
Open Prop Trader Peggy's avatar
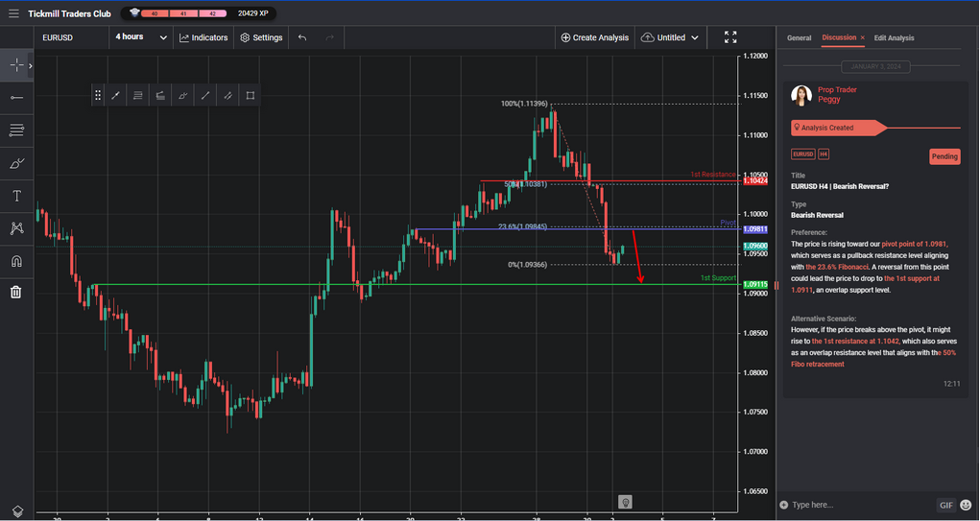pos(801,95)
